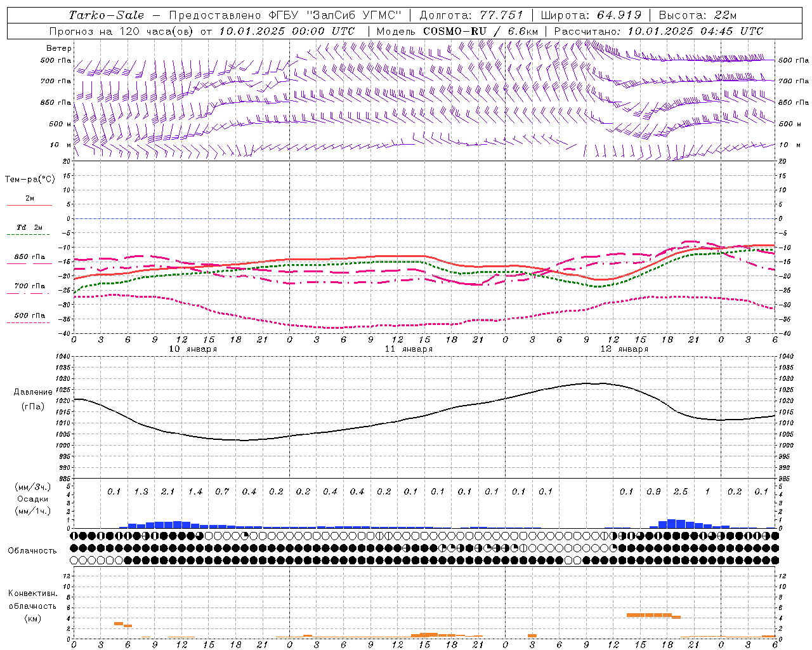Click the 2.1 precipitation value
Image resolution: width=812 pixels, height=650 pixels.
(168, 492)
